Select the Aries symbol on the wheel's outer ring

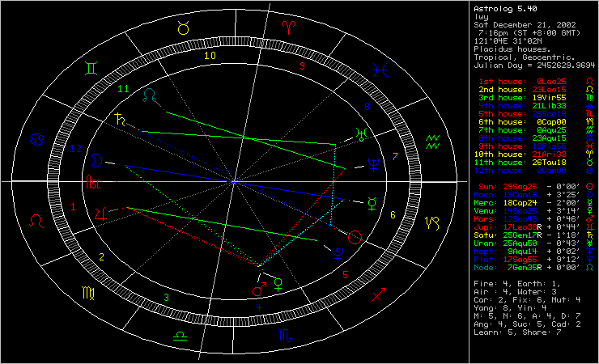[287, 28]
